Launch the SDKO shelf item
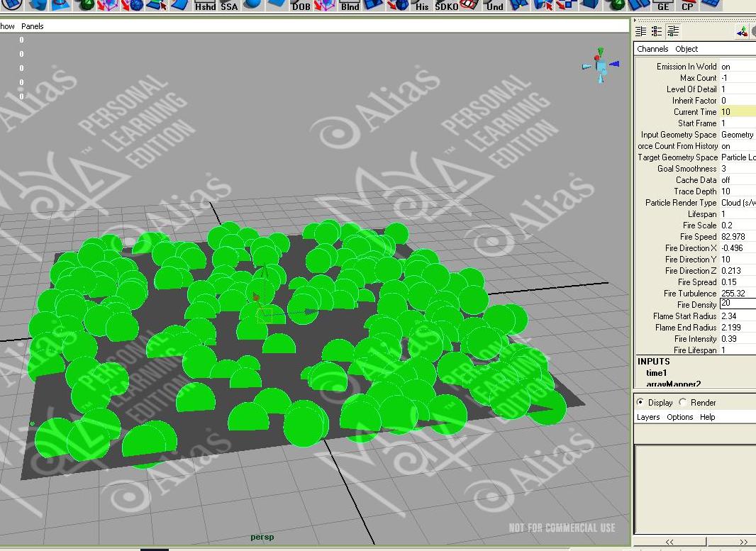This screenshot has height=551, width=756. coord(447,5)
